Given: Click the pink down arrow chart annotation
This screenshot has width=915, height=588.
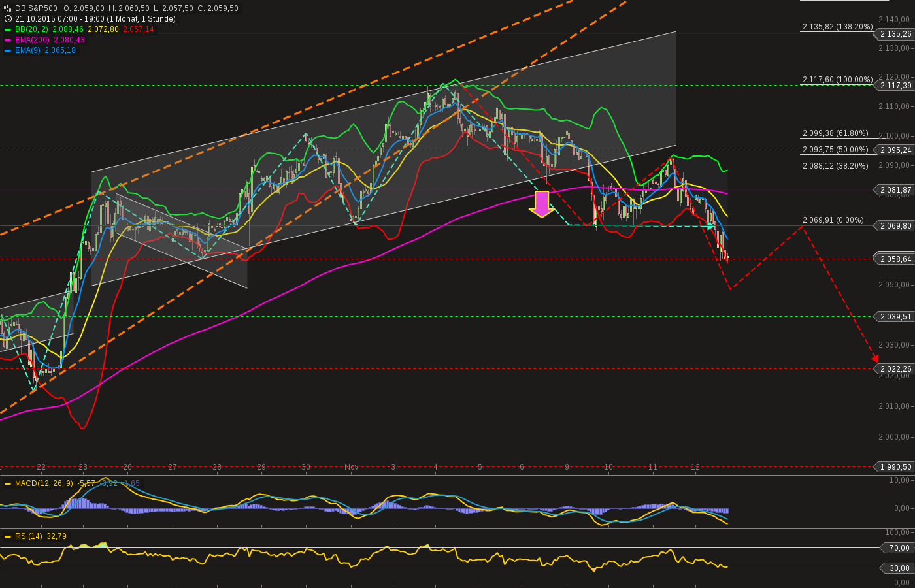Looking at the screenshot, I should (542, 204).
